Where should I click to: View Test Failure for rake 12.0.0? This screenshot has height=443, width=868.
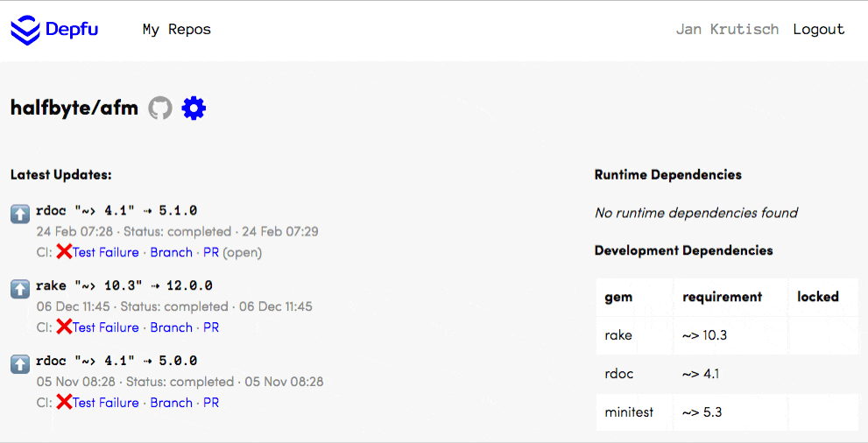[106, 327]
